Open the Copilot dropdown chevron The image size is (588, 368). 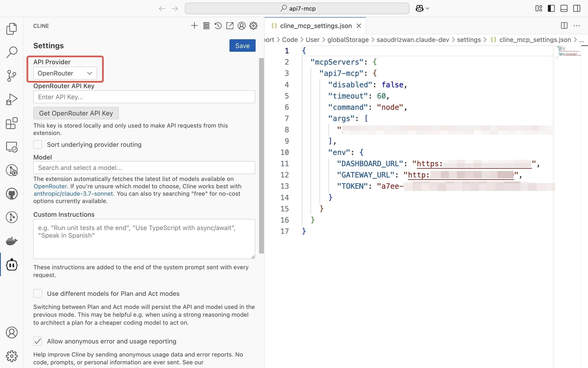pos(428,9)
